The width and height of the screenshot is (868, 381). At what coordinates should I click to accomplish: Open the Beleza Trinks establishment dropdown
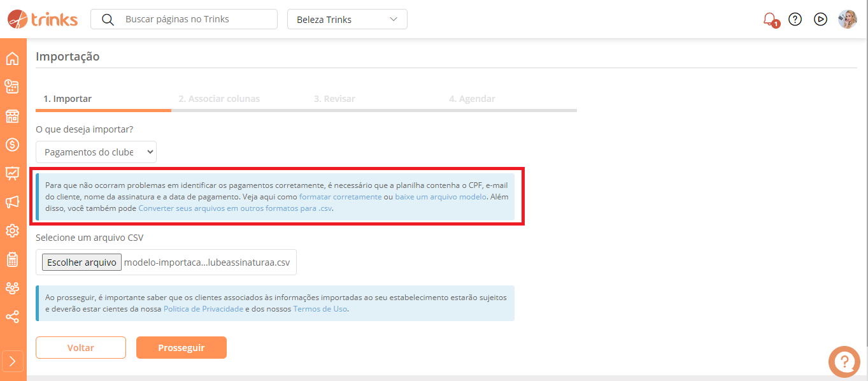tap(347, 19)
